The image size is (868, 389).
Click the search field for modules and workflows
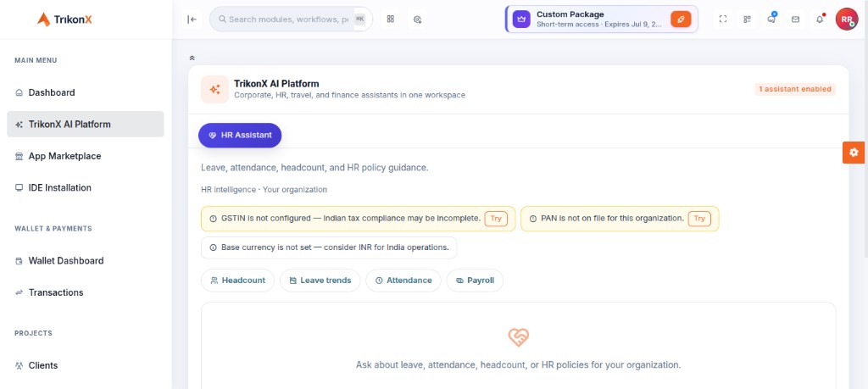click(292, 19)
